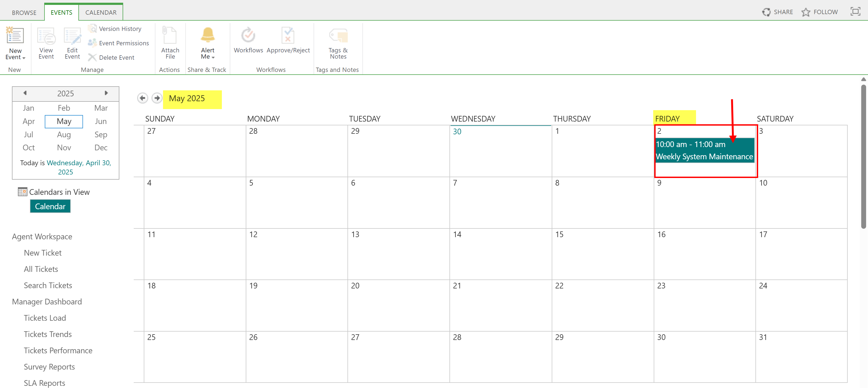Viewport: 868px width, 388px height.
Task: Open Edit Event from the ribbon
Action: click(72, 36)
